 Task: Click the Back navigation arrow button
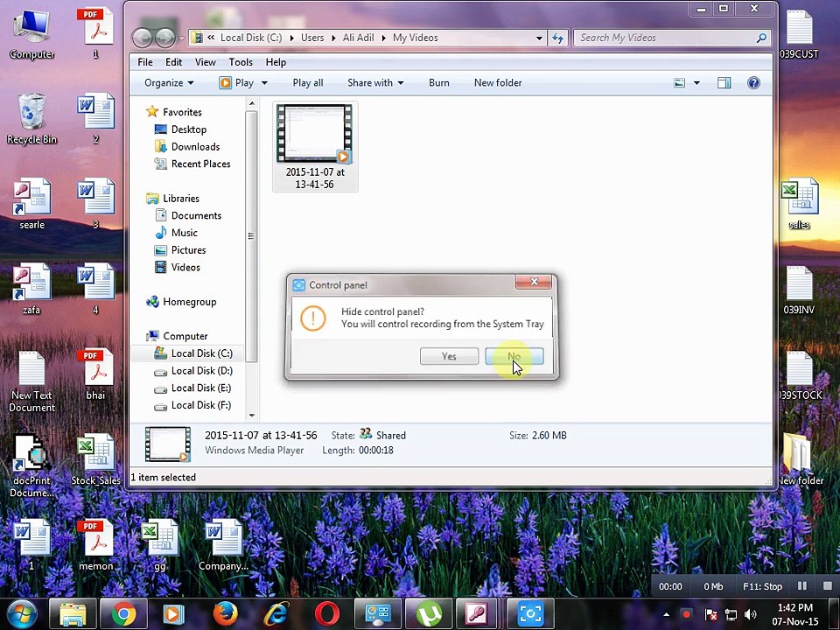point(143,38)
